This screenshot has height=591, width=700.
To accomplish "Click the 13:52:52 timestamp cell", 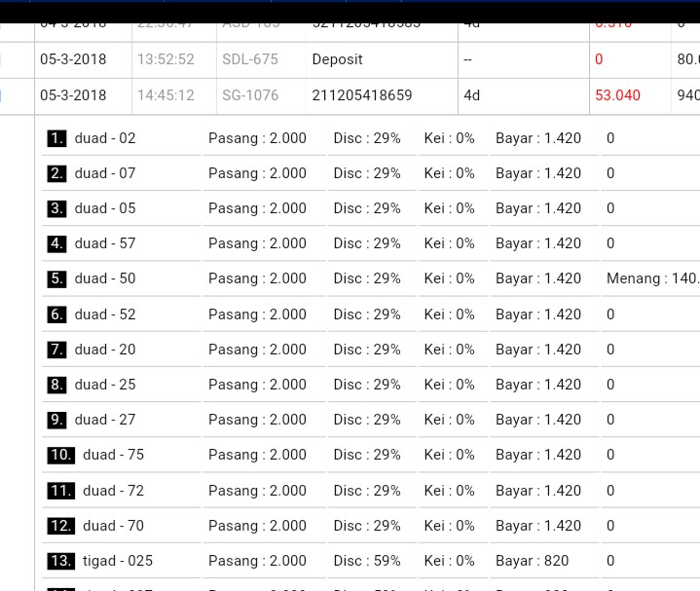I will click(x=166, y=59).
